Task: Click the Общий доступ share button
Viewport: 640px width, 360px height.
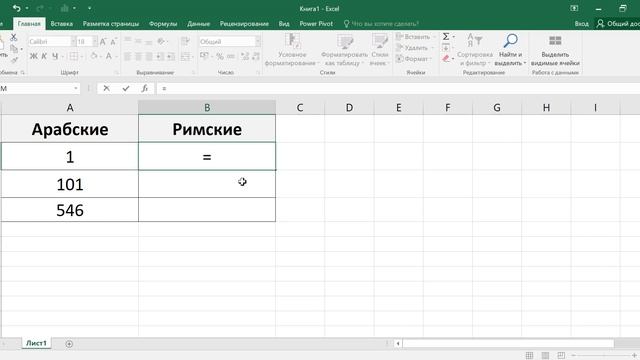Action: coord(618,24)
